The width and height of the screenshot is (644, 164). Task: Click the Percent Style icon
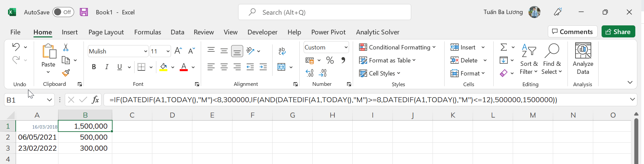pos(330,60)
